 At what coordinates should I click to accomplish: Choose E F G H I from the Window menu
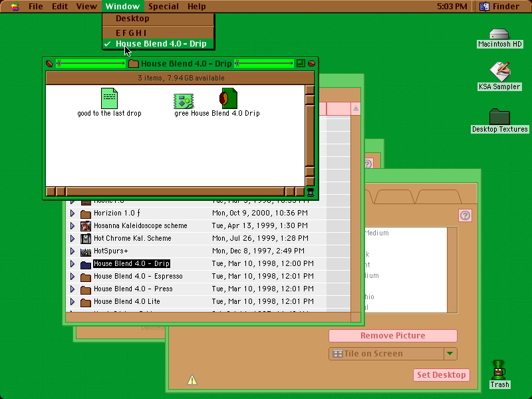tap(158, 33)
